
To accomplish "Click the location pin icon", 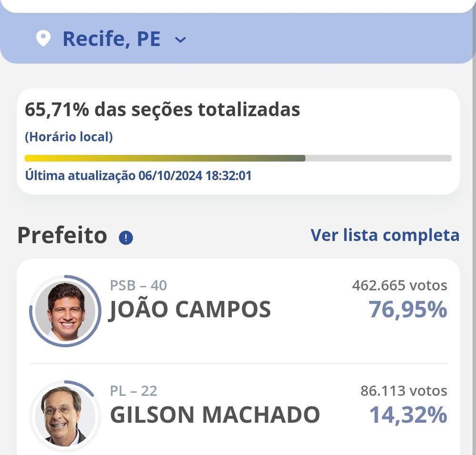I will point(43,39).
